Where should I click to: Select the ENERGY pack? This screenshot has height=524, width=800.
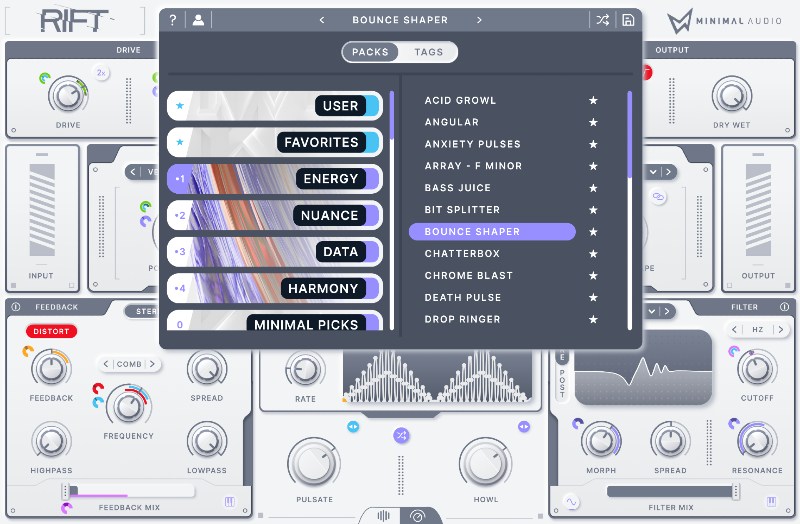point(274,179)
